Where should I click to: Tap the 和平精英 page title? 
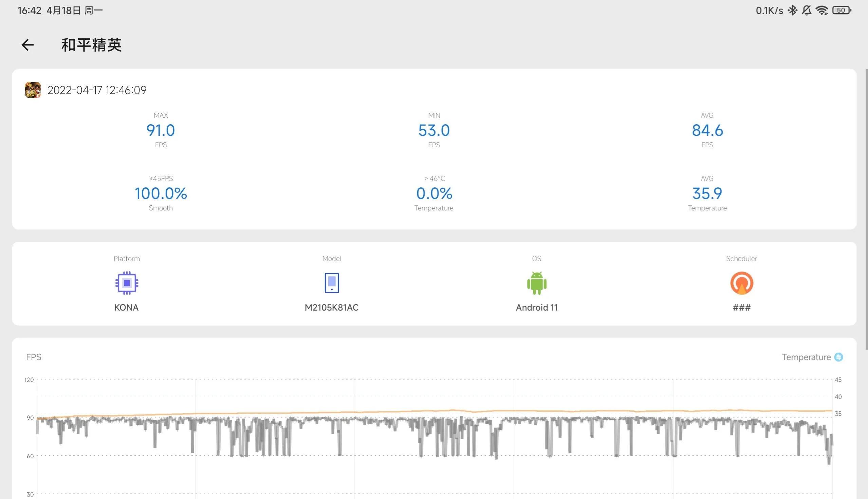(x=92, y=45)
